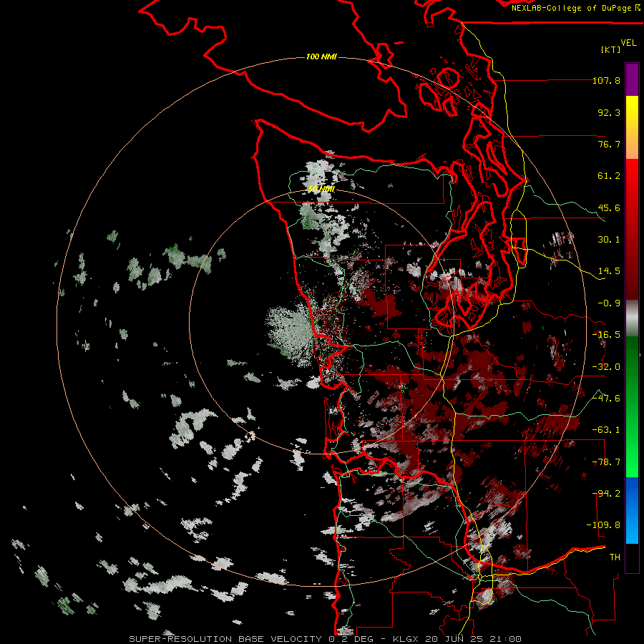
Task: Click the 61.2 legend value
Action: 609,176
